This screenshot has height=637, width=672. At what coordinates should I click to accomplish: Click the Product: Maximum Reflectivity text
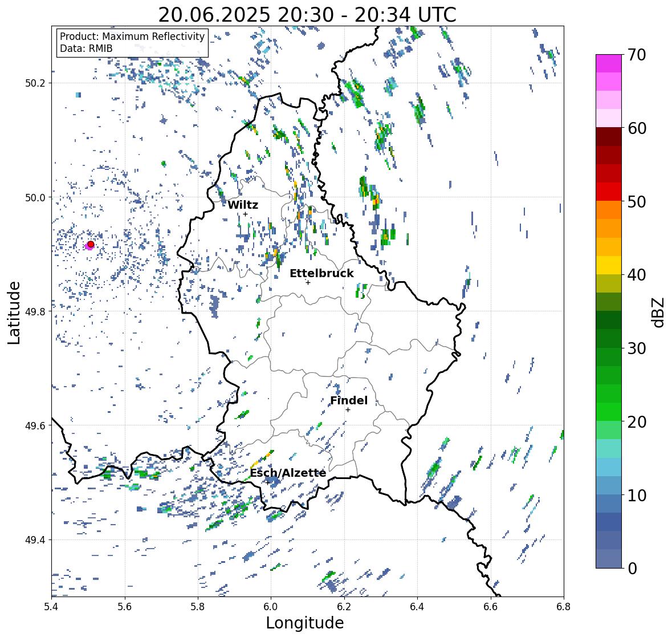[x=132, y=36]
